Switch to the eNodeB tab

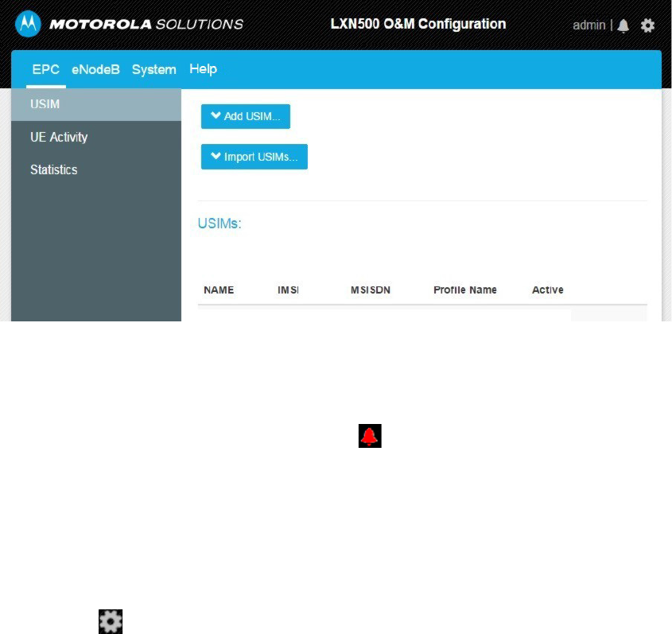pyautogui.click(x=95, y=69)
